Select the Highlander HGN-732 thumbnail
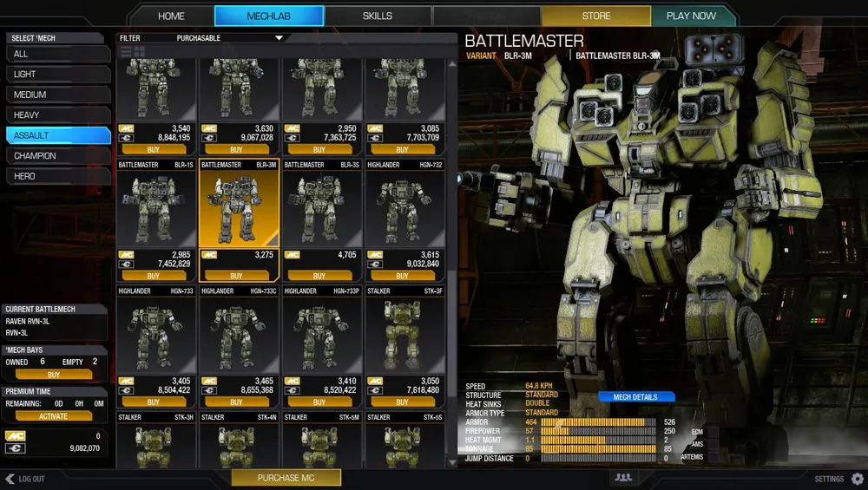 click(405, 208)
